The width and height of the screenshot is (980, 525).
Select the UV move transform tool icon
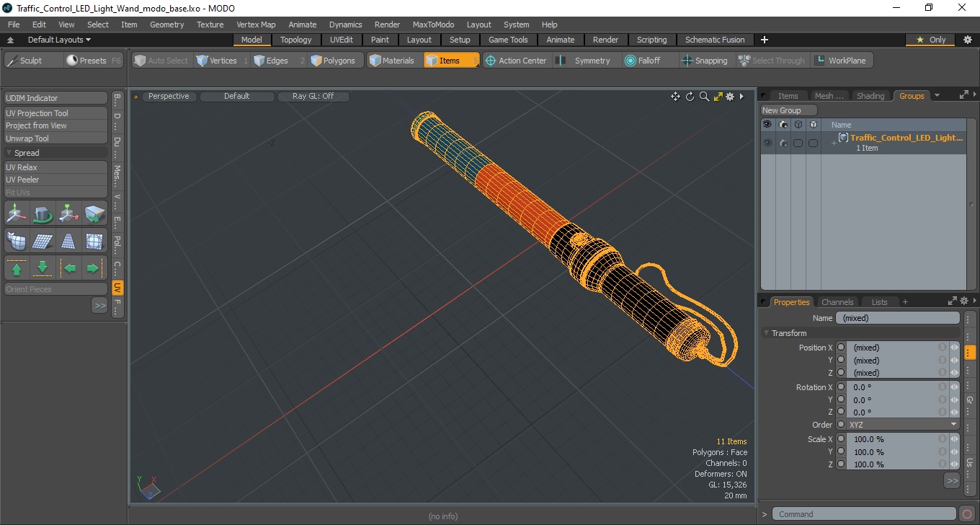point(17,214)
